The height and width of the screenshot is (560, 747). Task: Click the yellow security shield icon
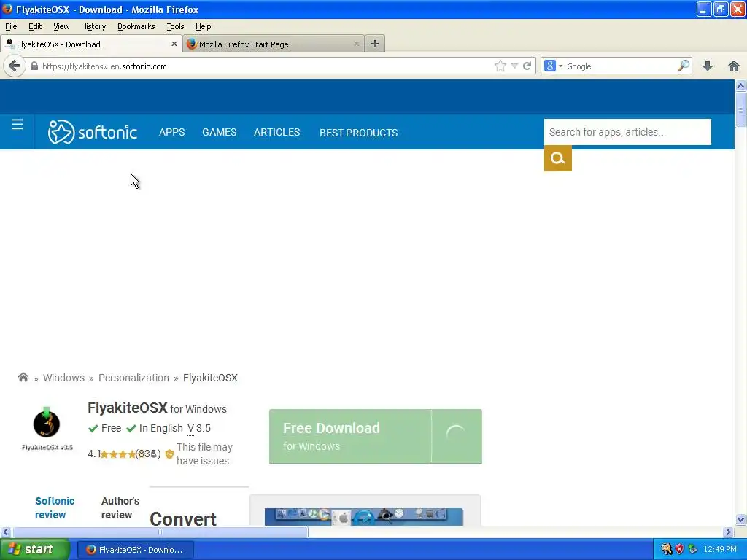pyautogui.click(x=169, y=454)
